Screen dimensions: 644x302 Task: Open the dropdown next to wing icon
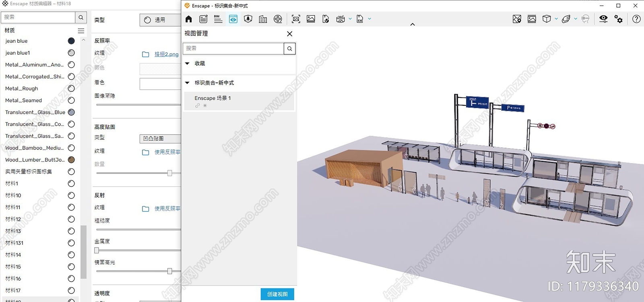click(x=576, y=19)
